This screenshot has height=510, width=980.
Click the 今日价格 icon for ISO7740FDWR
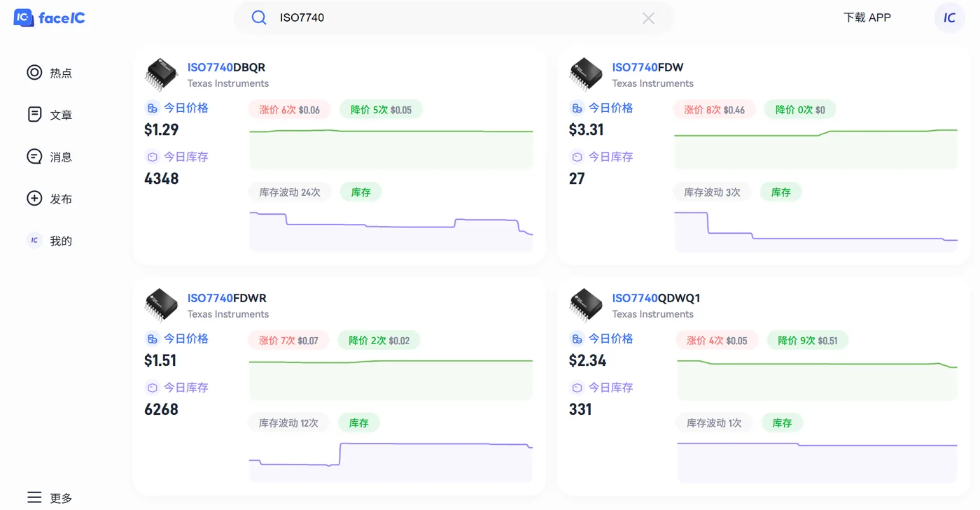click(x=152, y=339)
